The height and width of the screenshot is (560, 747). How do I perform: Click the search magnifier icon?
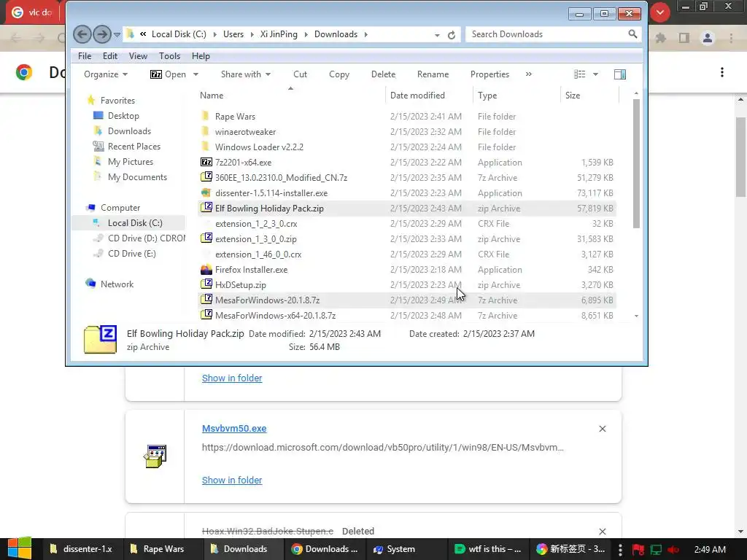click(632, 34)
